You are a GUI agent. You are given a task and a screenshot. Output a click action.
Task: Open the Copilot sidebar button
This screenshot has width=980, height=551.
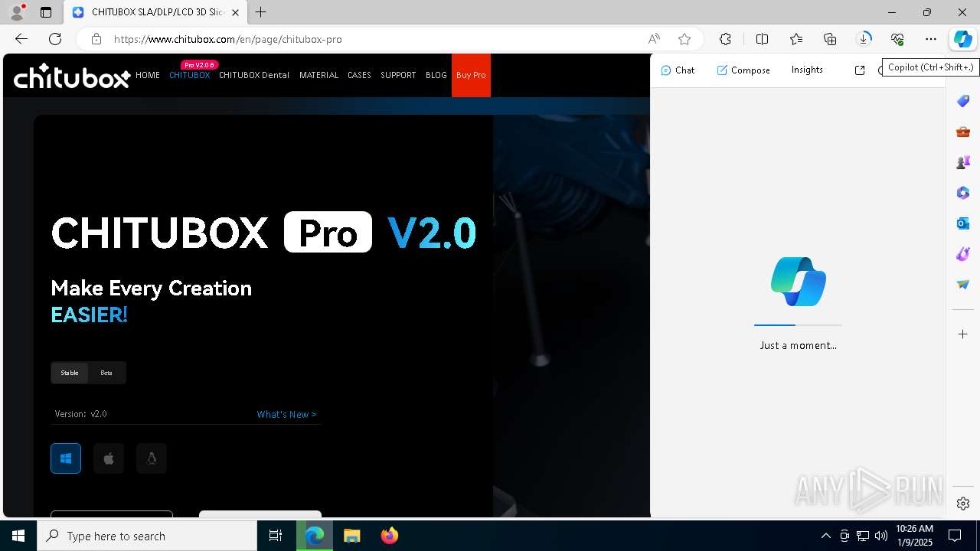point(962,39)
